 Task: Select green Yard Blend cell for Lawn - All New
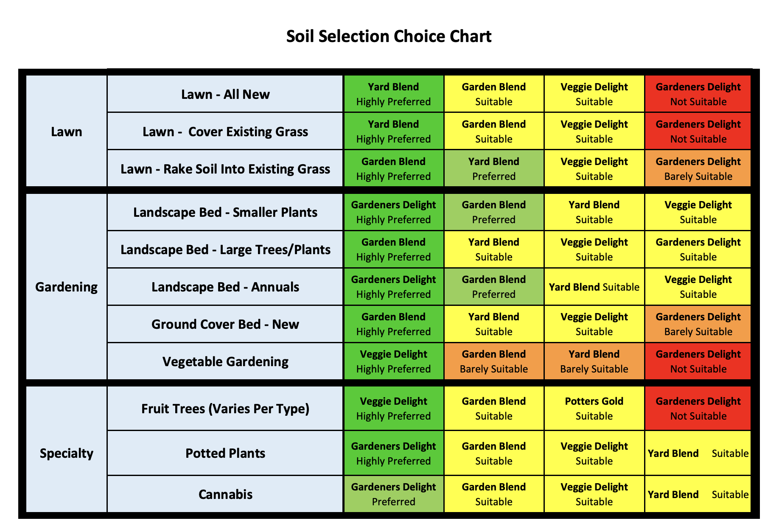click(394, 94)
